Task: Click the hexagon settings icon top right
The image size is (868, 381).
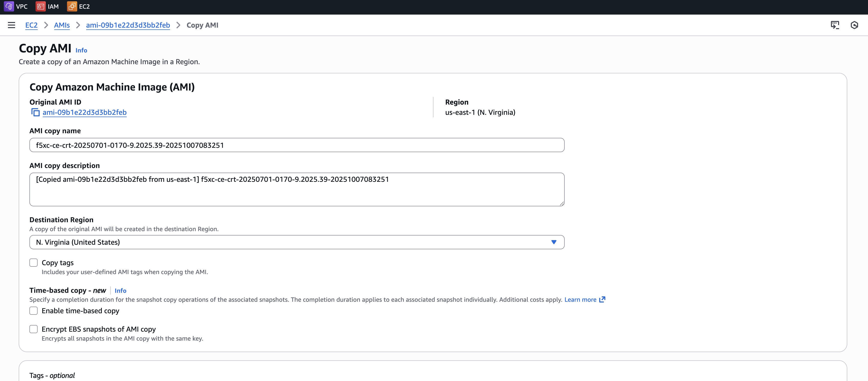Action: tap(854, 25)
